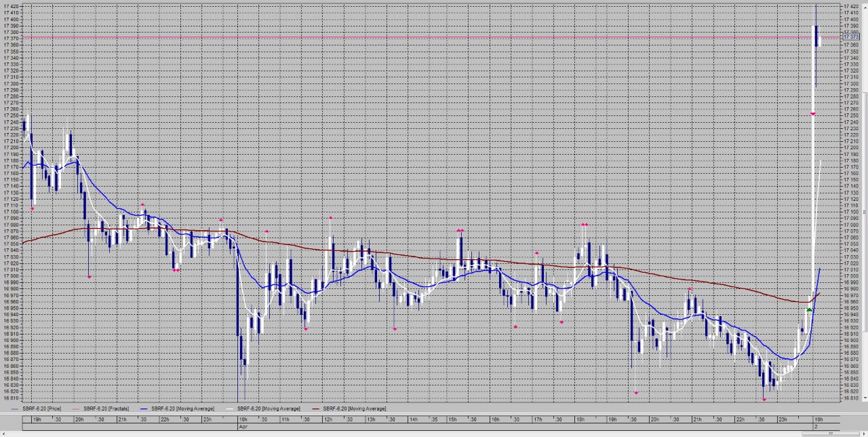
Task: Select the pink fractal below the 22:30 low
Action: coord(764,400)
